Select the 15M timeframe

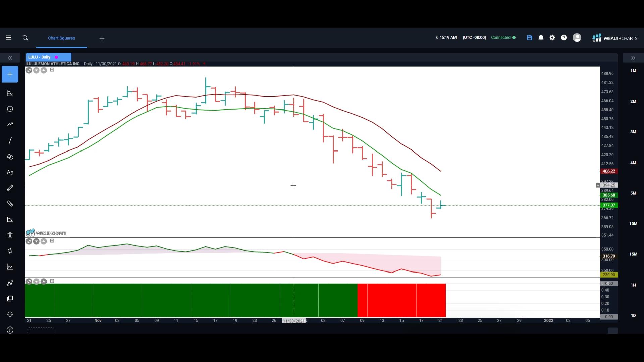pyautogui.click(x=633, y=254)
